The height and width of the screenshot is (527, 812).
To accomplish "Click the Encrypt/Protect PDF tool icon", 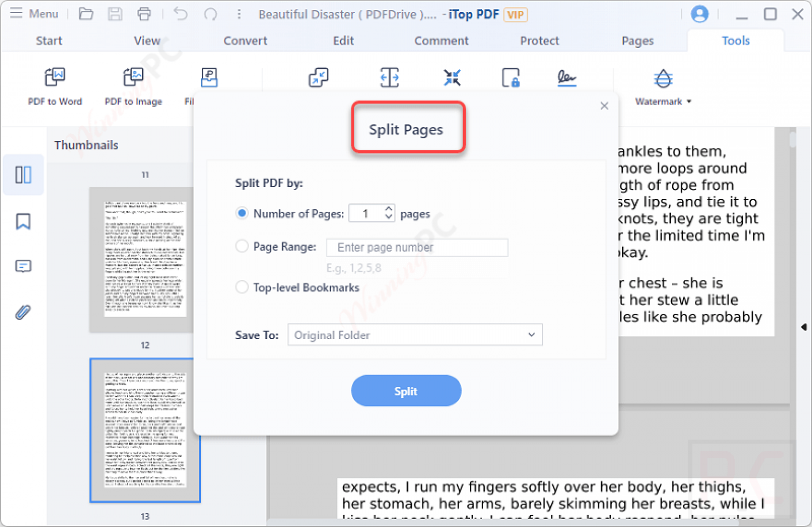I will coord(511,78).
